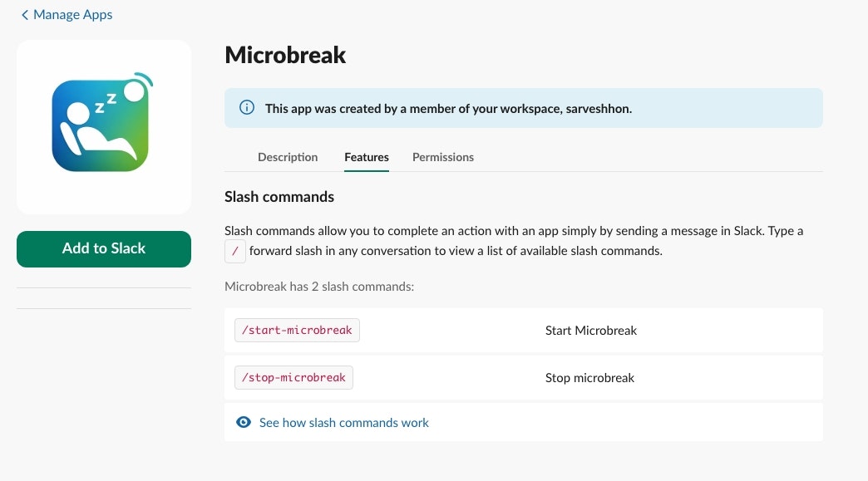The width and height of the screenshot is (868, 481).
Task: Click the Start Microbreak description text
Action: pyautogui.click(x=591, y=330)
